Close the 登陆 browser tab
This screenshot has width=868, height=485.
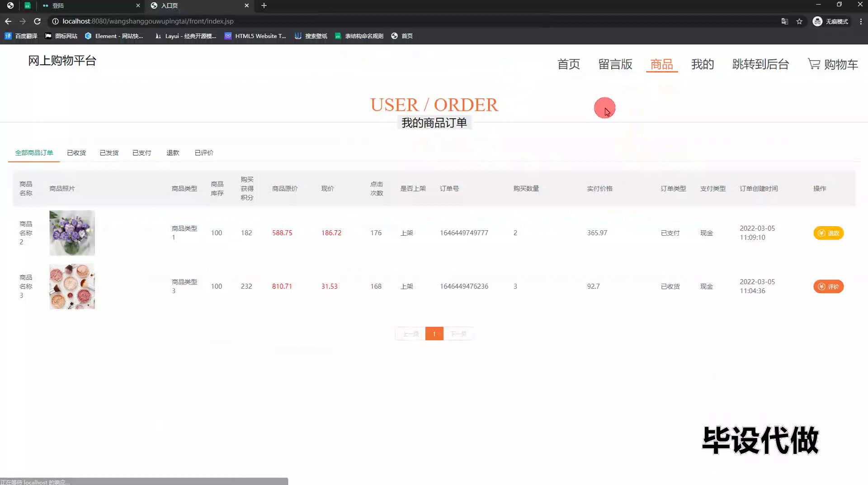[138, 5]
